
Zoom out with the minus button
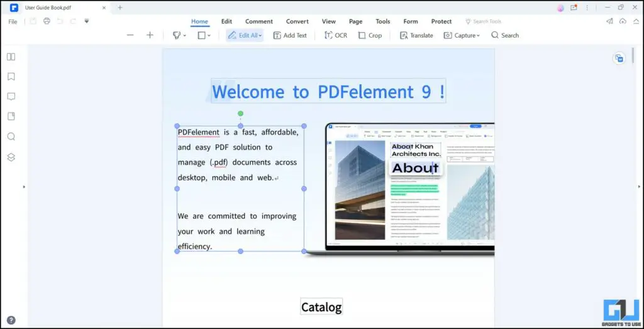coord(130,35)
